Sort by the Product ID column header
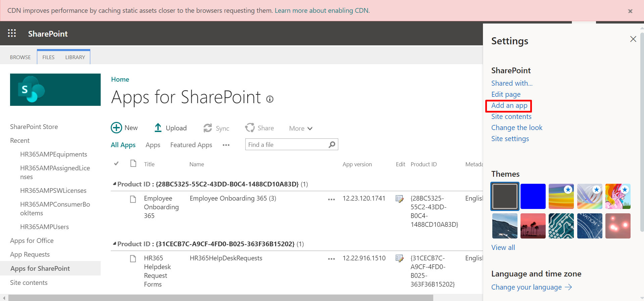This screenshot has width=644, height=301. 424,164
